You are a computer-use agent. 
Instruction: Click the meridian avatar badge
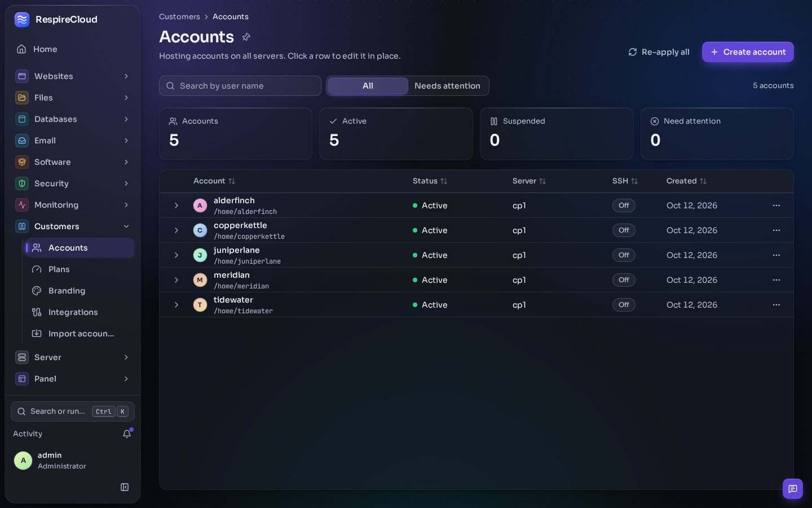click(x=200, y=280)
